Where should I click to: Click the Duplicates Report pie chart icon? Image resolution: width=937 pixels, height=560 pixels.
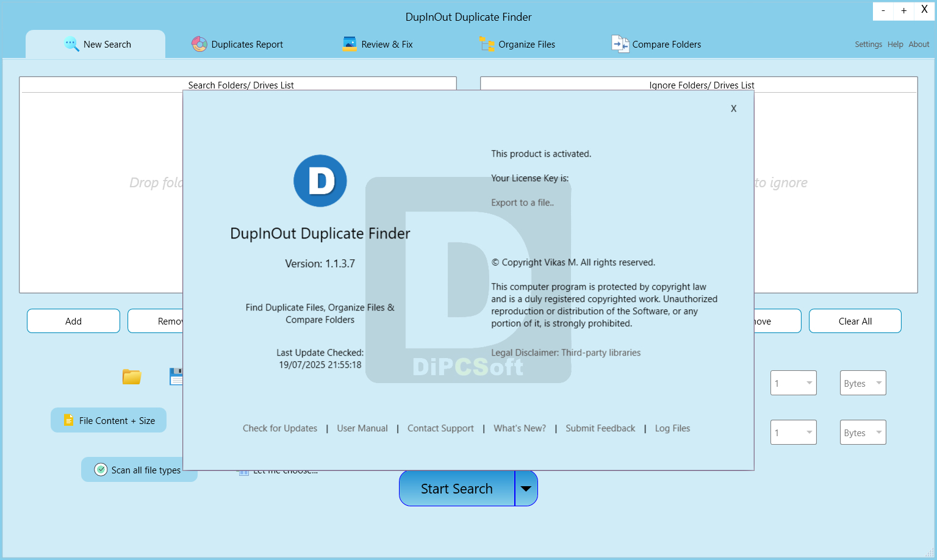(199, 44)
